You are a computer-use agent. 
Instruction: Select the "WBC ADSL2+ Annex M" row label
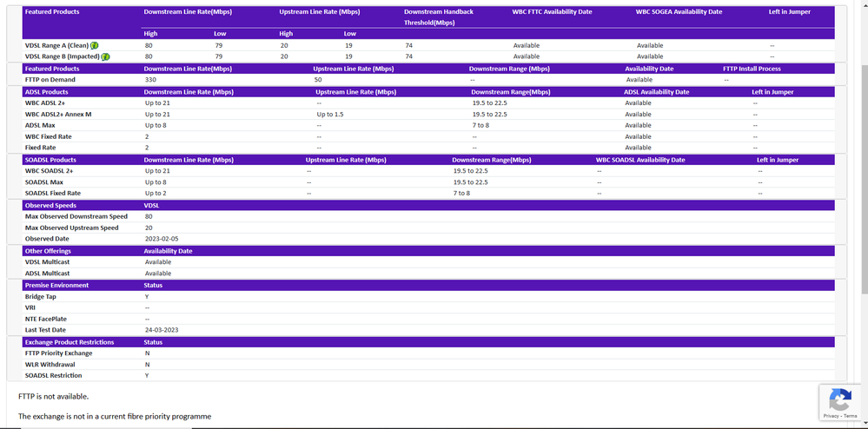pyautogui.click(x=58, y=114)
